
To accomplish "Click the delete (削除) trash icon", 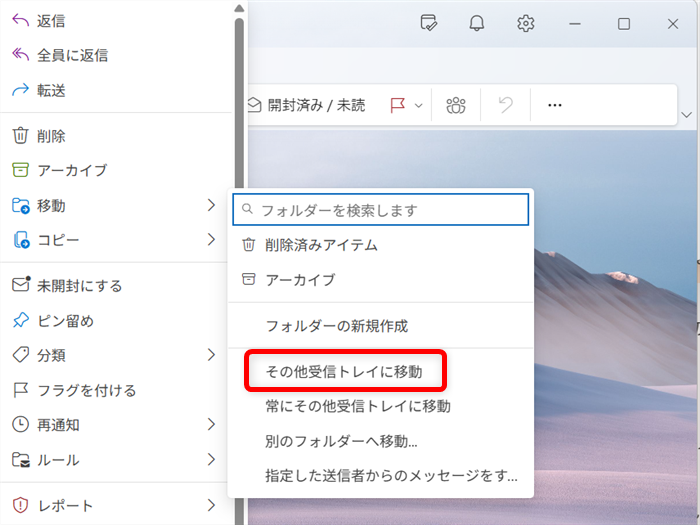I will click(x=20, y=136).
